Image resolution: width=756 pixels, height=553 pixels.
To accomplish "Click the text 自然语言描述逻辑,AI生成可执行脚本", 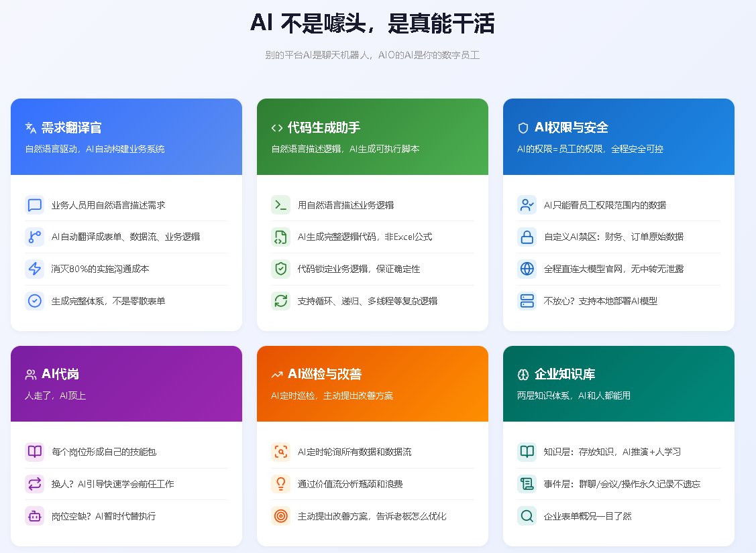I will 345,149.
